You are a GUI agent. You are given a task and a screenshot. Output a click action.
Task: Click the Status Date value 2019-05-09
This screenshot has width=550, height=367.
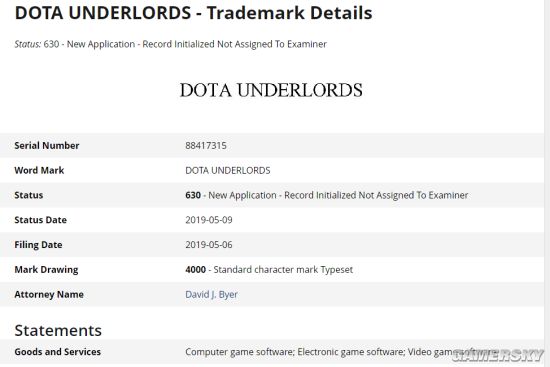click(209, 220)
